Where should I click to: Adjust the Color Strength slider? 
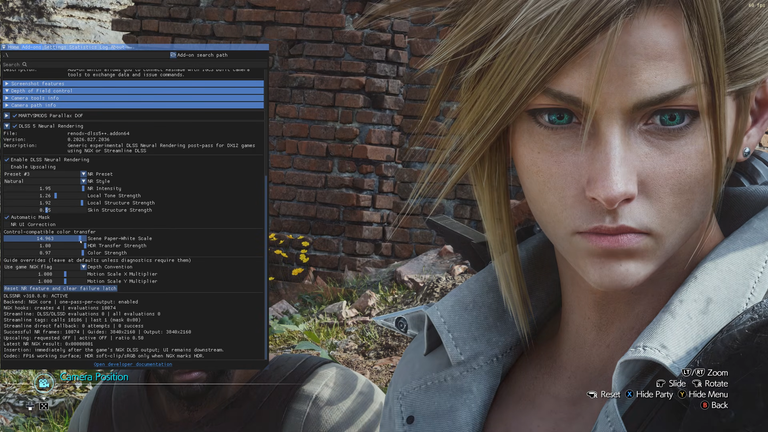[x=45, y=253]
